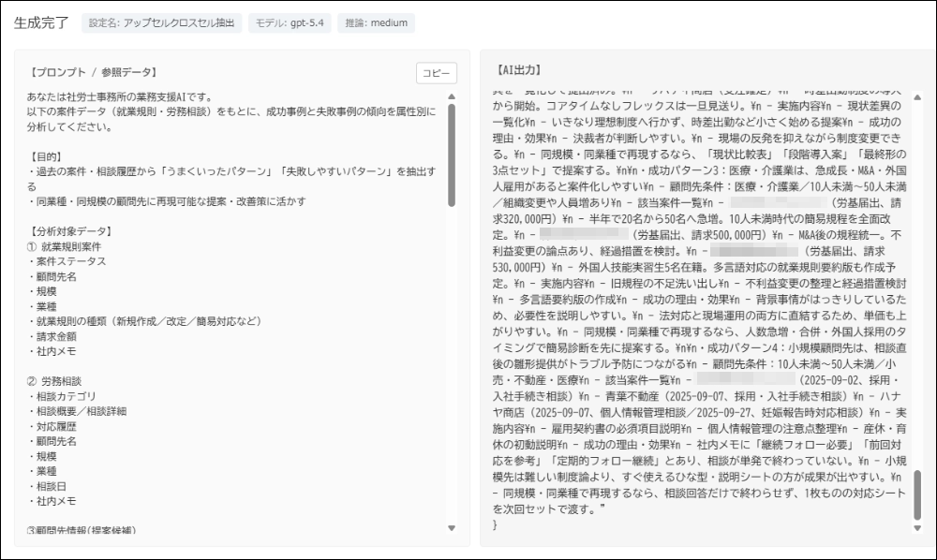The width and height of the screenshot is (937, 560).
Task: Click the 【分析対象データ】 heading
Action: tap(71, 231)
